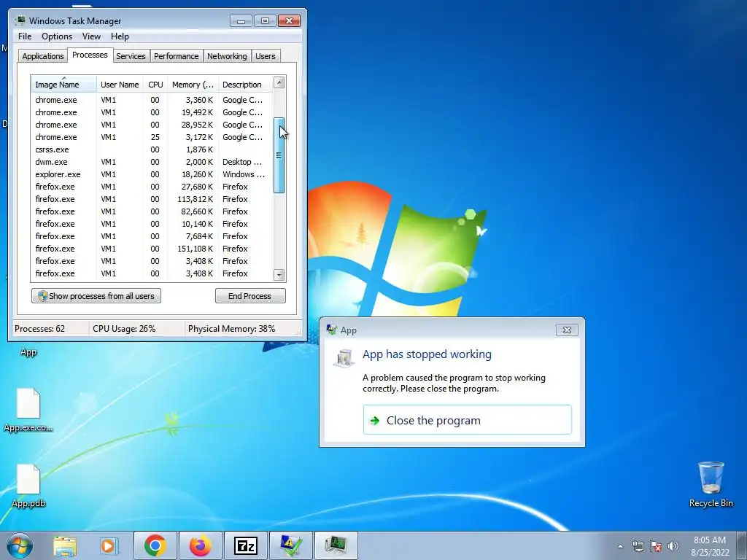This screenshot has height=560, width=747.
Task: Click App has stopped working heading
Action: click(x=427, y=354)
